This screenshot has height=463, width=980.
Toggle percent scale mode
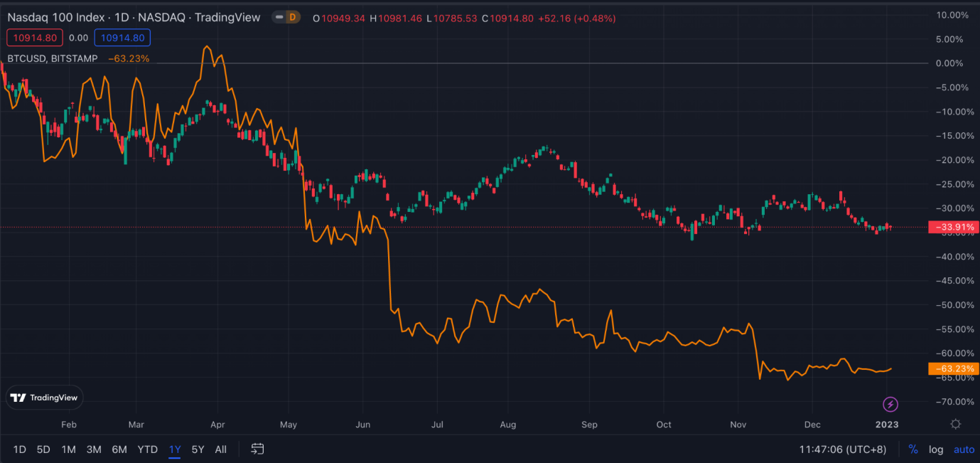pyautogui.click(x=913, y=449)
